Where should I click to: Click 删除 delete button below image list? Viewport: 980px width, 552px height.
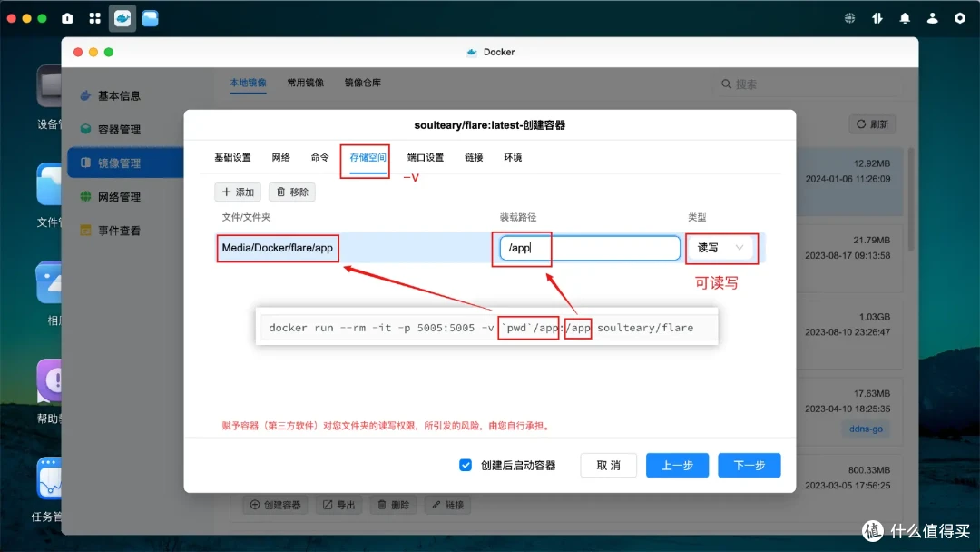[393, 505]
